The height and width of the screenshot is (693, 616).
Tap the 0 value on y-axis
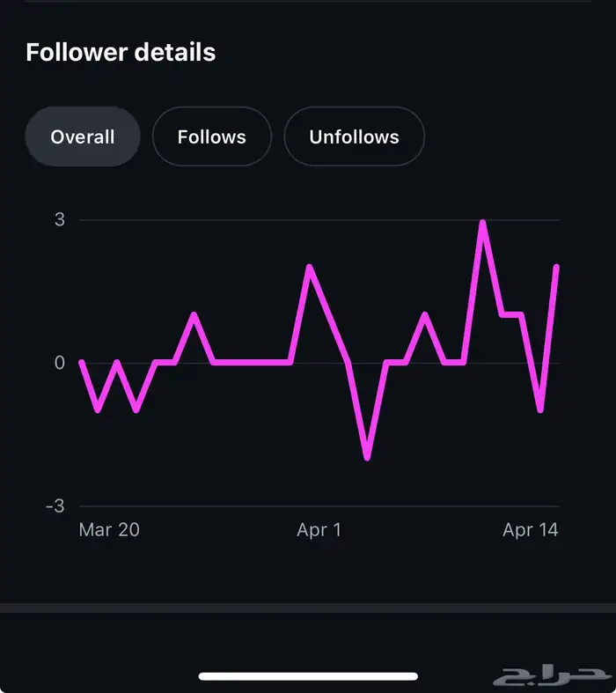(60, 363)
